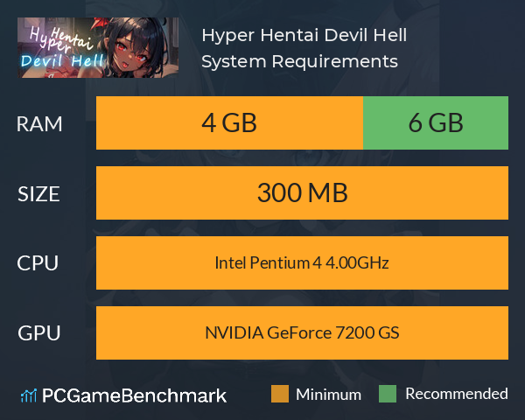Click the 300 MB size bar
This screenshot has height=420, width=525.
[302, 192]
